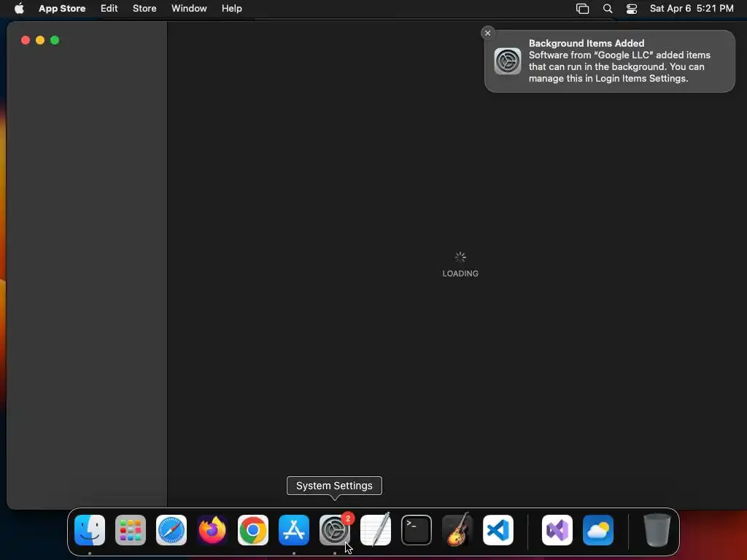Open TextEdit from the Dock

(x=376, y=530)
